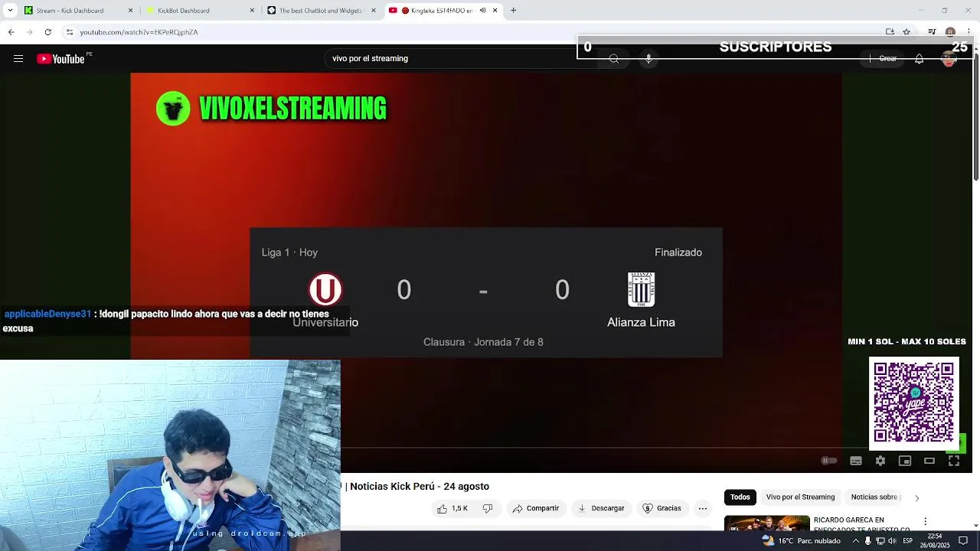Open the taskbar clock and date
The image size is (980, 551).
tap(935, 541)
